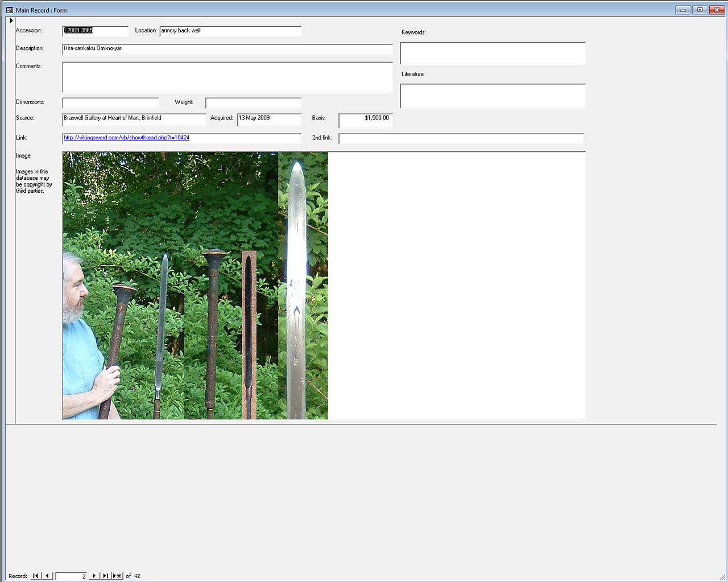Click the record number box

coord(71,576)
